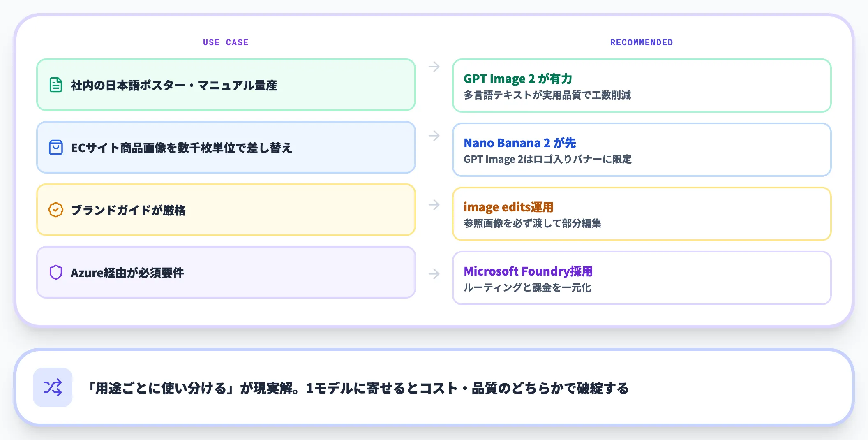The width and height of the screenshot is (868, 440).
Task: Click the Nano Banana 2 が先 heading
Action: tap(520, 143)
